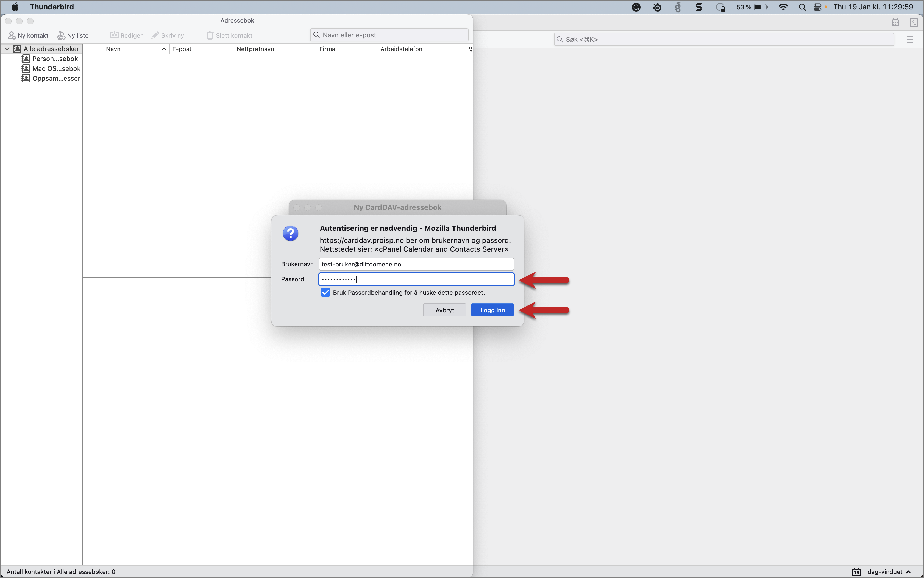Toggle the I dag-vinduet pane
Screen dimensions: 924x578
pos(882,571)
